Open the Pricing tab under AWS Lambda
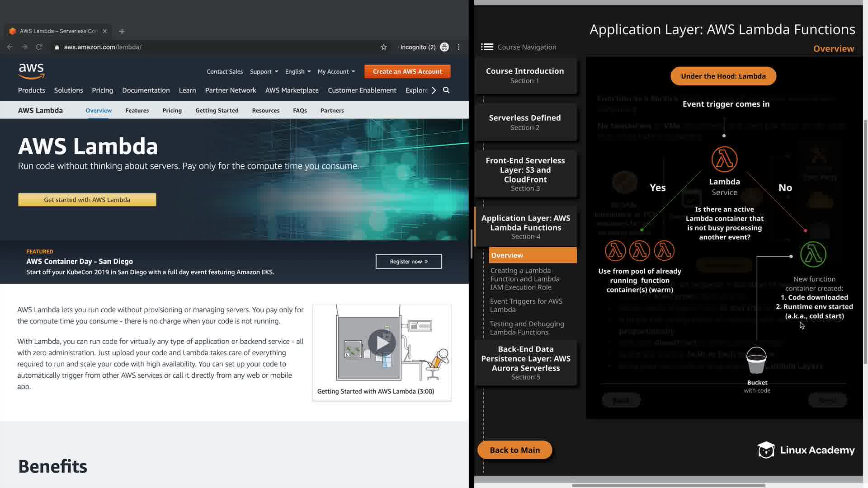Image resolution: width=868 pixels, height=488 pixels. point(172,110)
